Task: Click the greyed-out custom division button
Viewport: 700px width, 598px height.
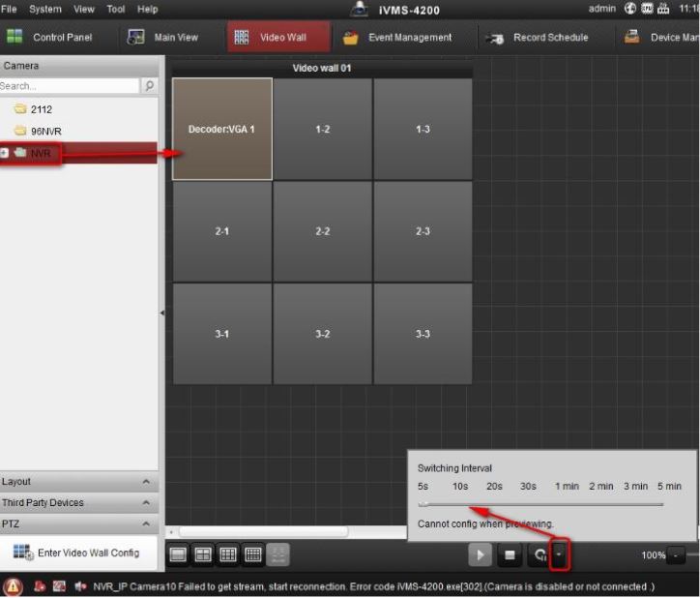Action: [278, 554]
